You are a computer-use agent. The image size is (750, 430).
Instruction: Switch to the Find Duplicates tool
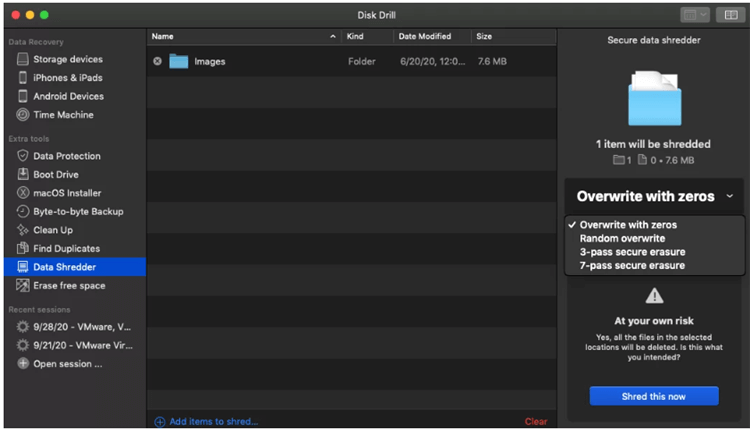66,249
